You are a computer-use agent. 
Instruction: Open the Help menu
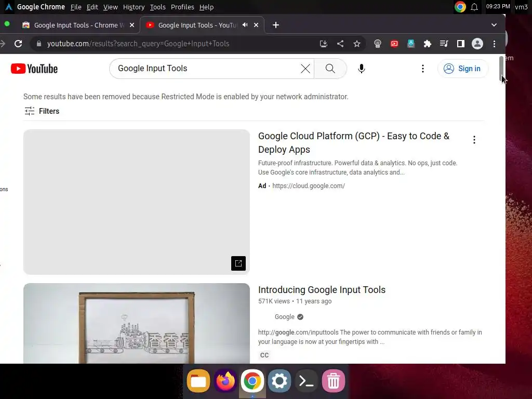206,7
